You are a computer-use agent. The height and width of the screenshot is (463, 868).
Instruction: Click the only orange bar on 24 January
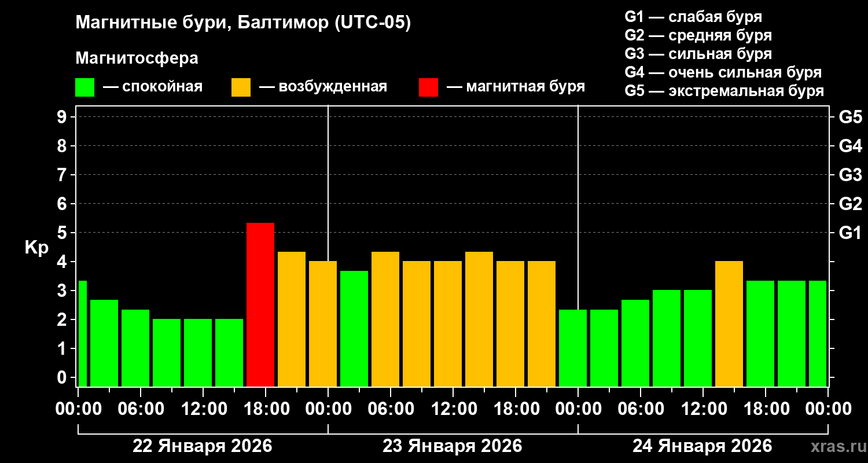(729, 324)
